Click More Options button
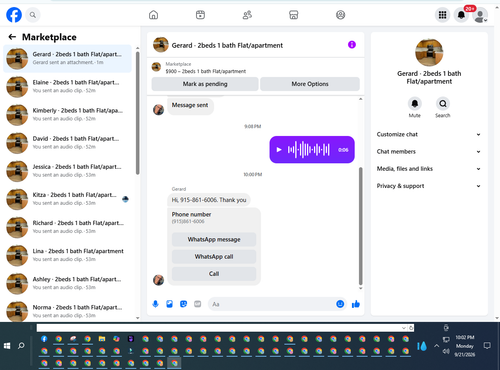 coord(310,84)
